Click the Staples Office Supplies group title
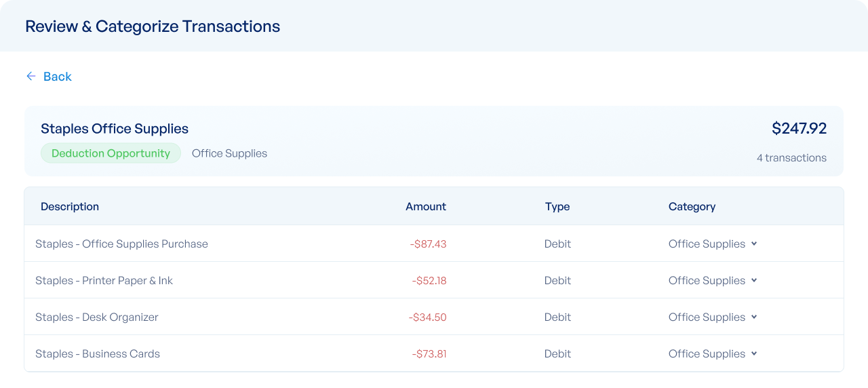 pos(115,129)
